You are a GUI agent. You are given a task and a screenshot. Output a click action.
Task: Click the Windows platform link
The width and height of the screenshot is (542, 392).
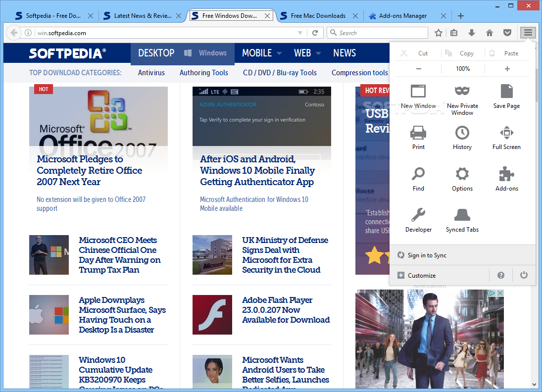[x=206, y=53]
